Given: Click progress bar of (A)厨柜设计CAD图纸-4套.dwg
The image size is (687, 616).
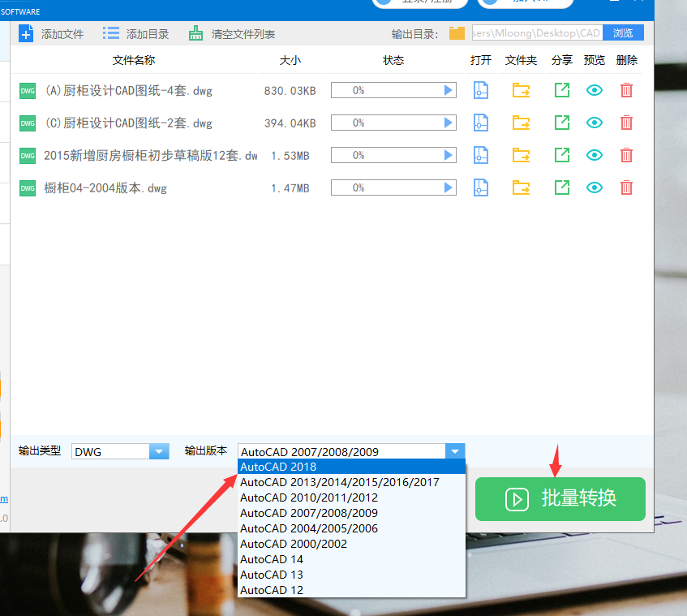Looking at the screenshot, I should [393, 90].
